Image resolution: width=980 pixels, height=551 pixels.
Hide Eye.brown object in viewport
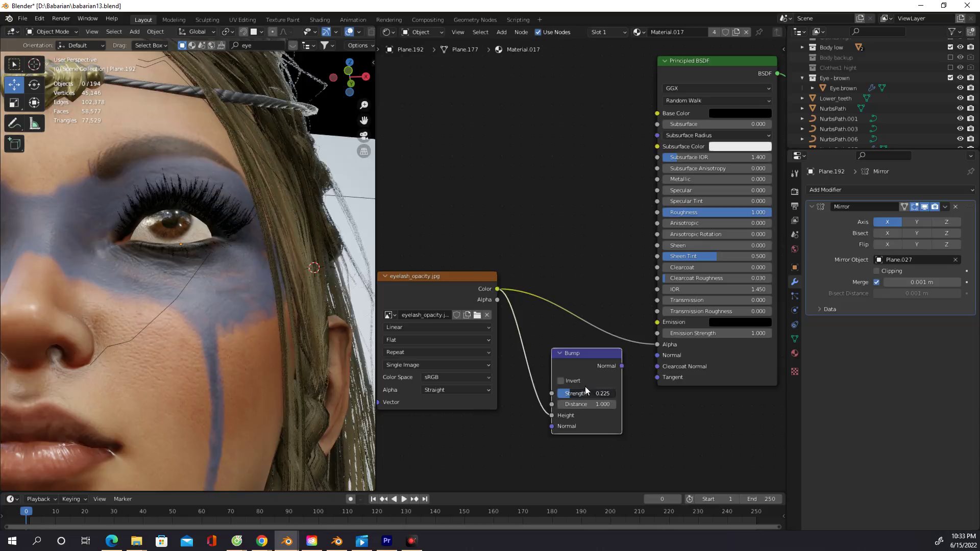[x=960, y=88]
